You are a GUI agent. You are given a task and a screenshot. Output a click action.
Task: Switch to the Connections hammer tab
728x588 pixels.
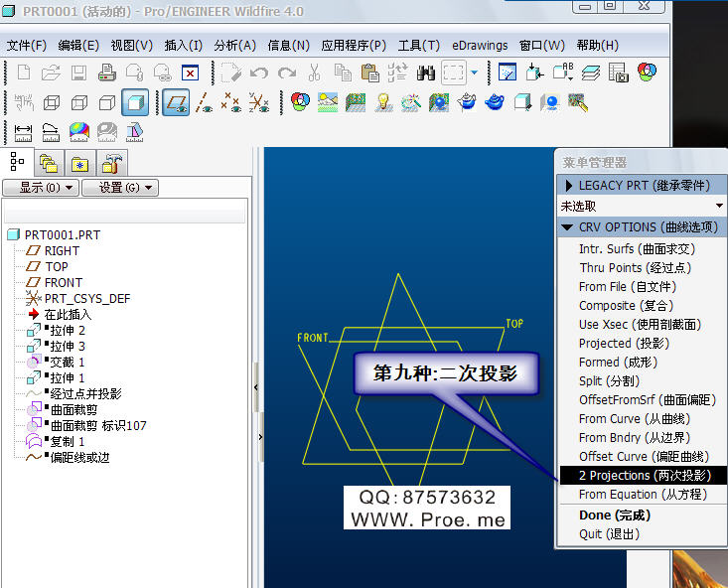[112, 164]
